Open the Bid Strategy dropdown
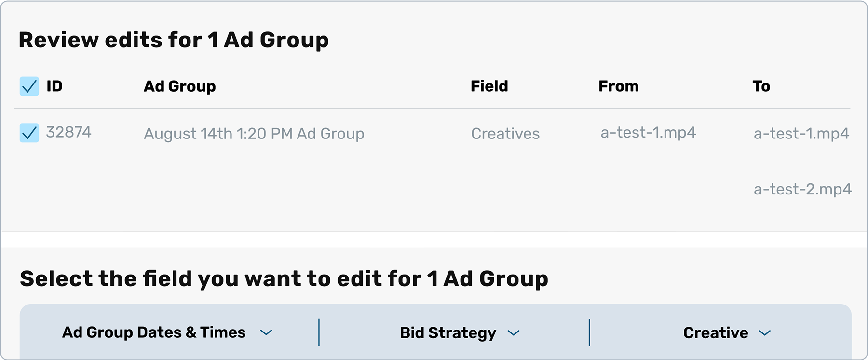868x360 pixels. (448, 333)
